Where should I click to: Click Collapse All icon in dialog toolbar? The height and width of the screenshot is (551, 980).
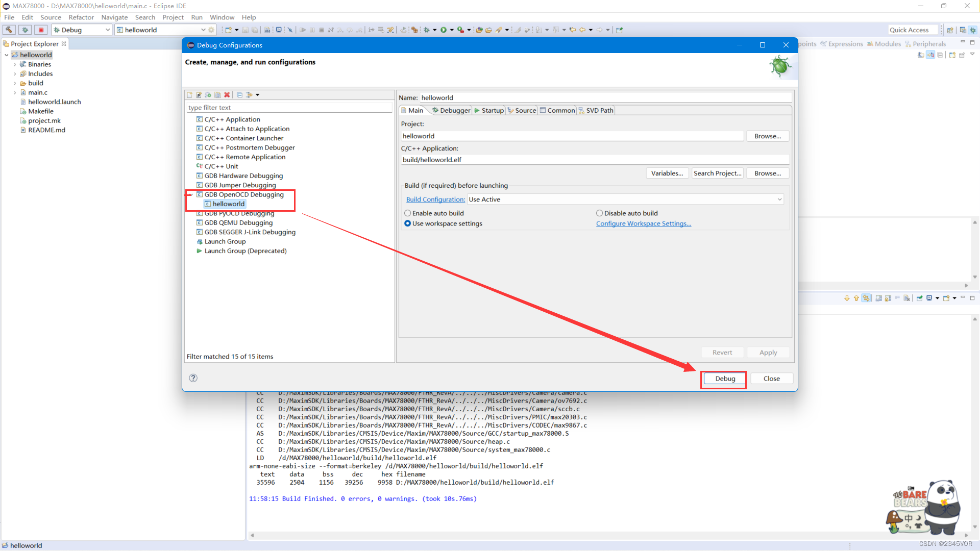pos(239,95)
